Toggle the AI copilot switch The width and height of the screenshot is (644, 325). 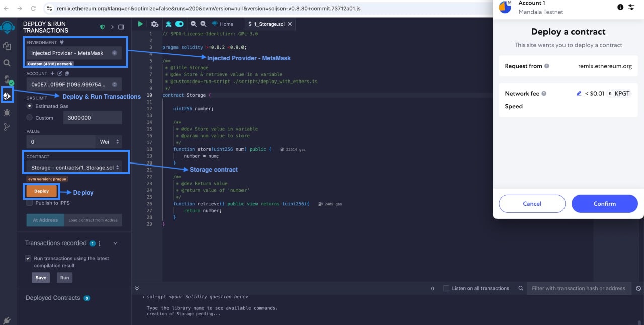179,24
